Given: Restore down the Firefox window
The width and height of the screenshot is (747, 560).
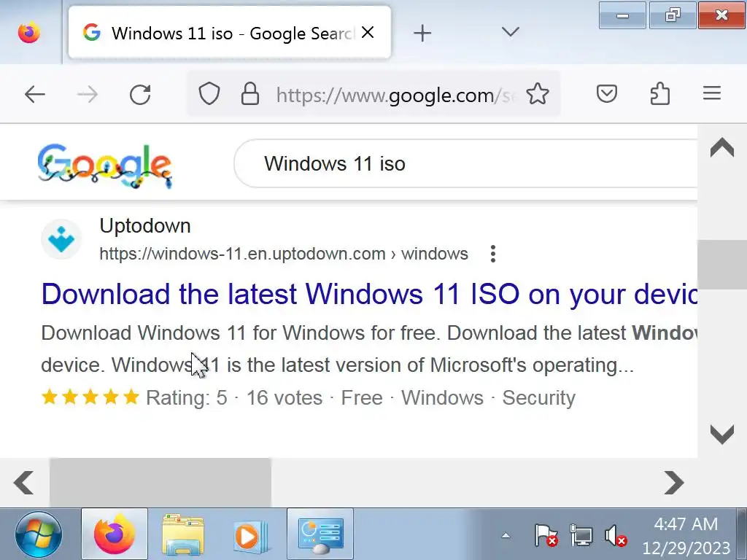Looking at the screenshot, I should tap(672, 15).
